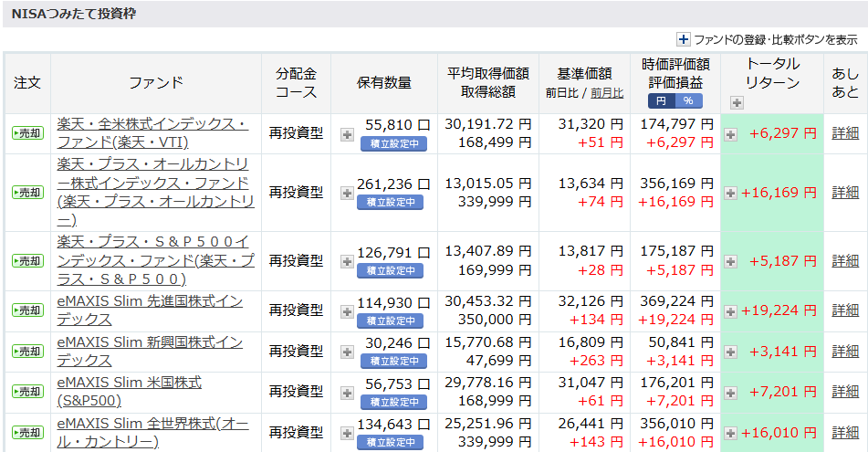Switch the valuation display to 円
This screenshot has height=452, width=868.
[661, 100]
